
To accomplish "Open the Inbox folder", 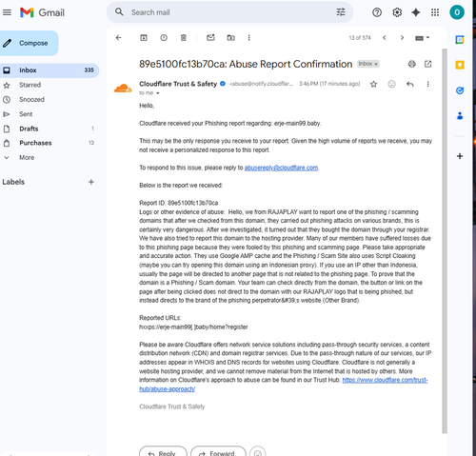I will (50, 70).
